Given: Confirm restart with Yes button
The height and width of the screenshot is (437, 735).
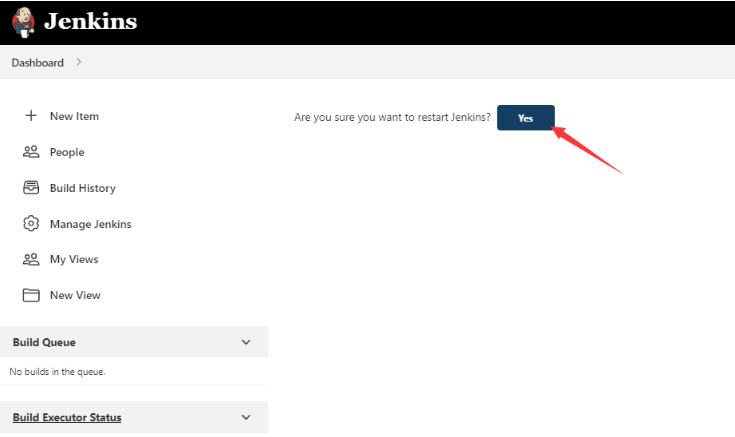Looking at the screenshot, I should click(x=525, y=118).
